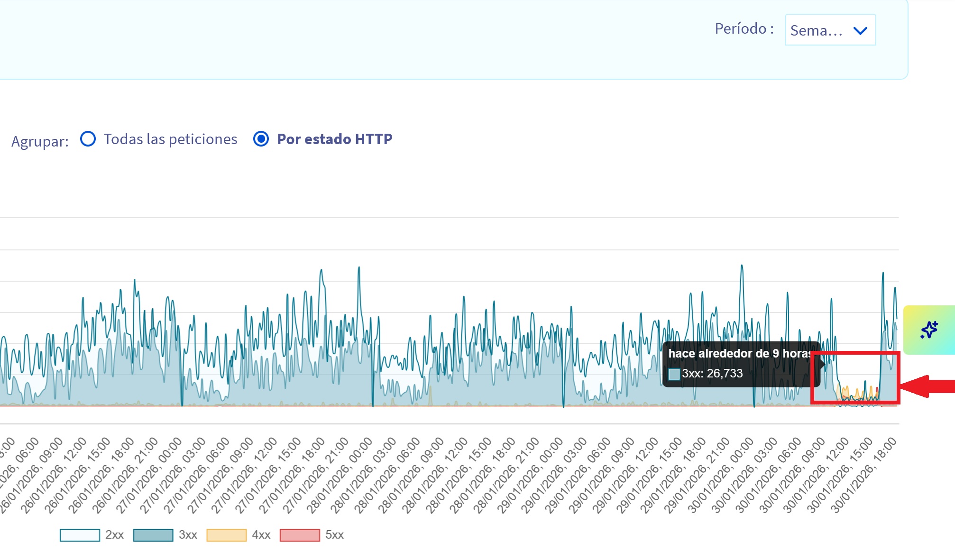Select 'Todas las peticiones' radio button
955x560 pixels.
88,139
